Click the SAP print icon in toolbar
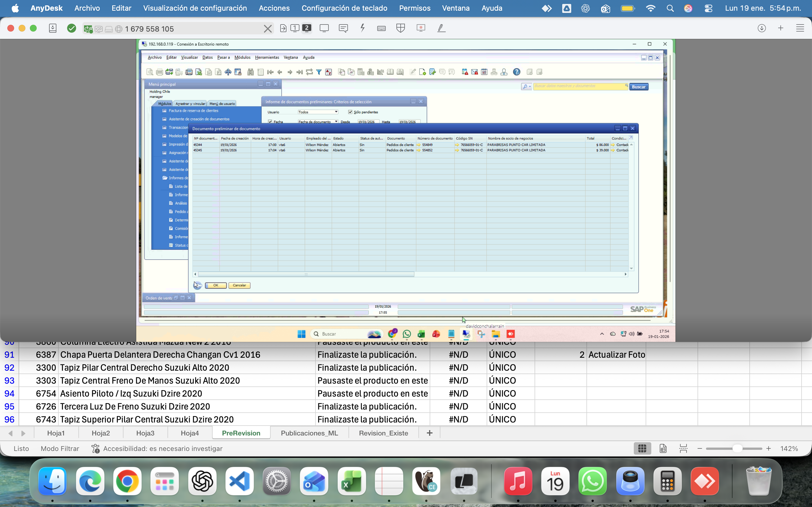Screen dimensions: 812x507 (x=160, y=72)
